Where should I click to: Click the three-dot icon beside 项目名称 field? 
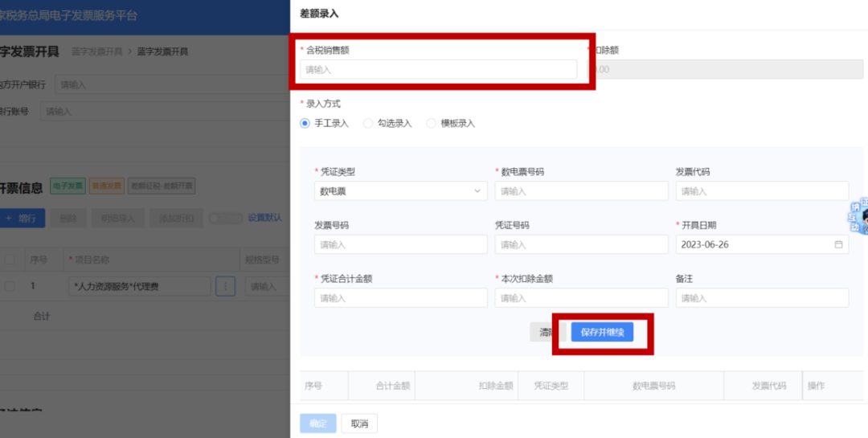pos(225,286)
